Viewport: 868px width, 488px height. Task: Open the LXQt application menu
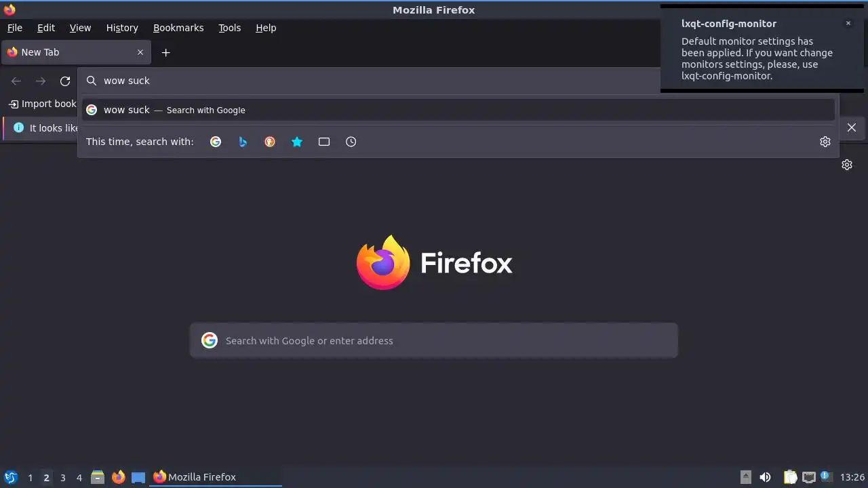tap(11, 477)
